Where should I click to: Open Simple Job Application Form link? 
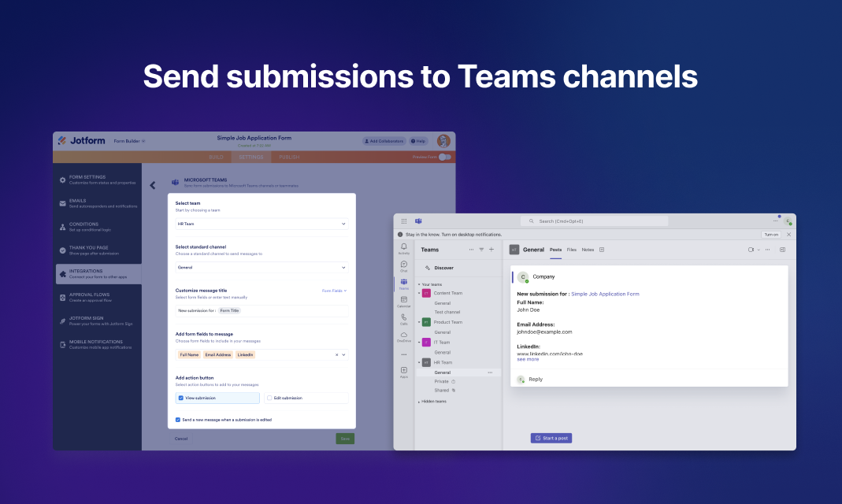[605, 295]
